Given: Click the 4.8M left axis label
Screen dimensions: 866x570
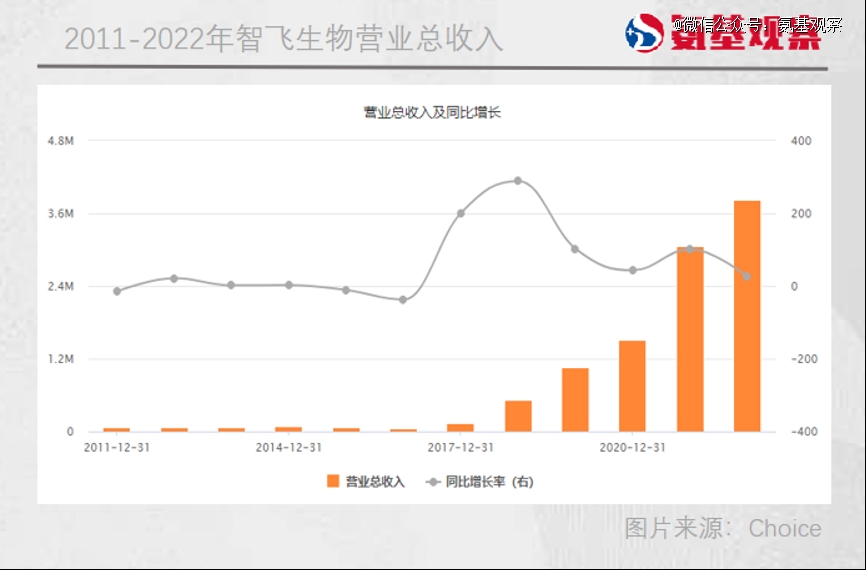Looking at the screenshot, I should click(x=61, y=141).
